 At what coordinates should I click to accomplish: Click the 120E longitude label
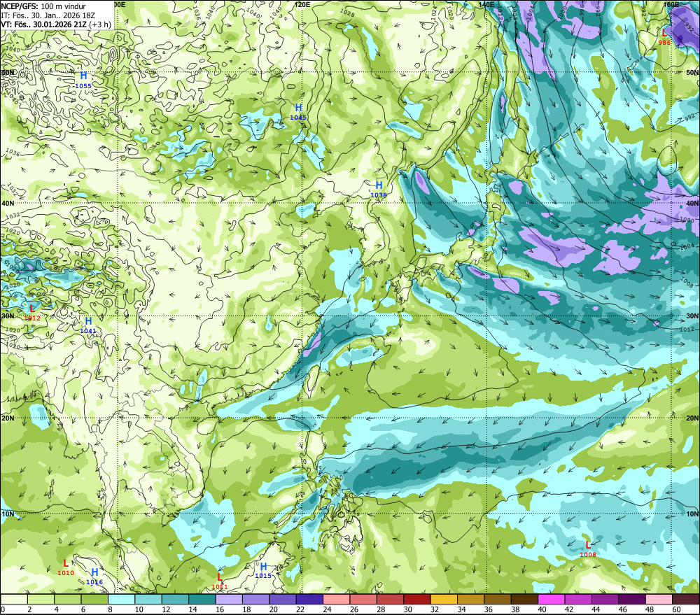click(302, 4)
